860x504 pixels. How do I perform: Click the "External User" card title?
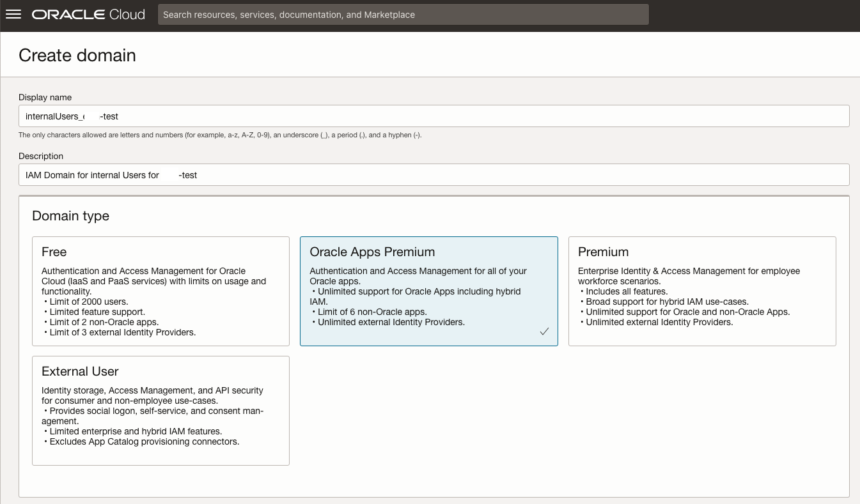tap(80, 371)
